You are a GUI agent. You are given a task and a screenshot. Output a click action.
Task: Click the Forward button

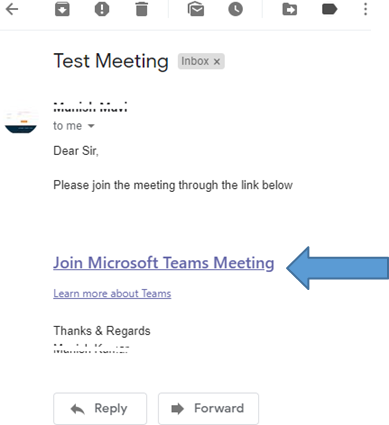208,408
